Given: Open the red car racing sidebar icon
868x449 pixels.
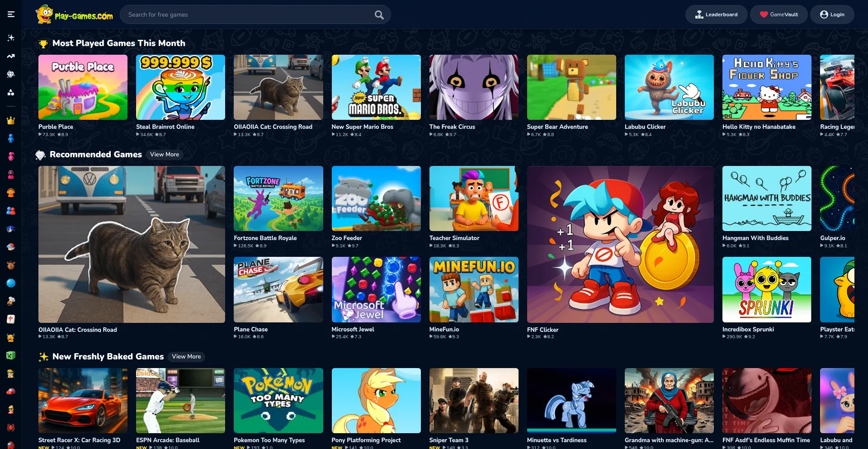Looking at the screenshot, I should (x=11, y=392).
